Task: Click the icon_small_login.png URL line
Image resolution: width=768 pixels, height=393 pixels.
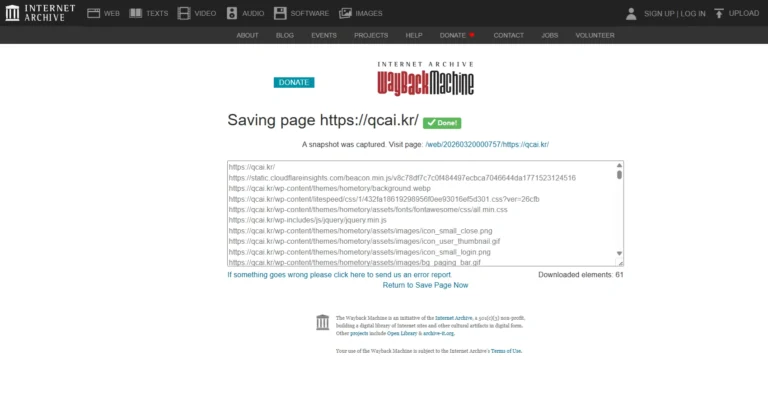Action: (x=360, y=252)
